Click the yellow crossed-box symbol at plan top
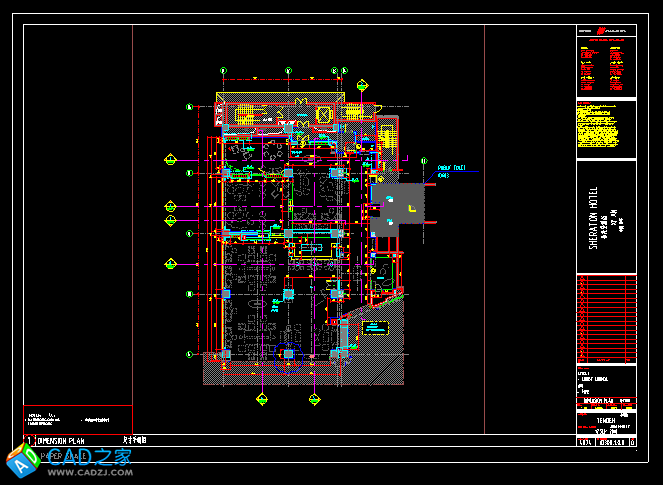The image size is (663, 485). click(x=323, y=115)
